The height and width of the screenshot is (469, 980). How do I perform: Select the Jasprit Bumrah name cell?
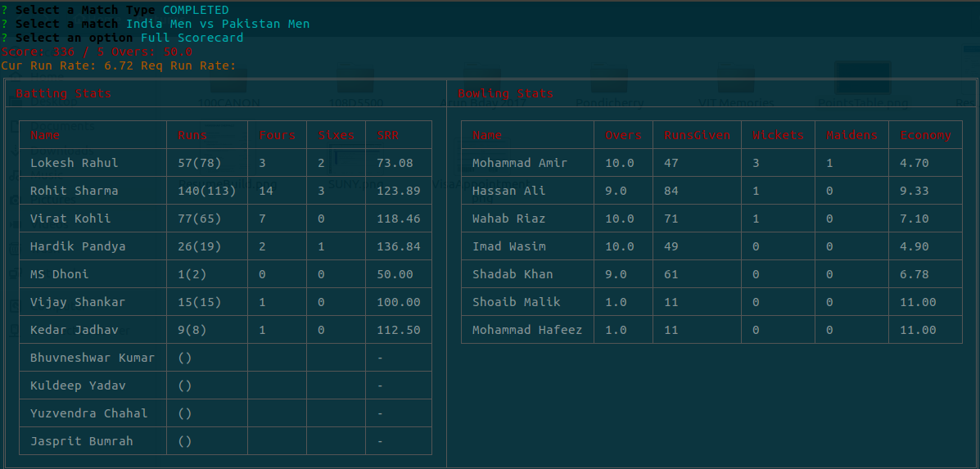click(82, 441)
